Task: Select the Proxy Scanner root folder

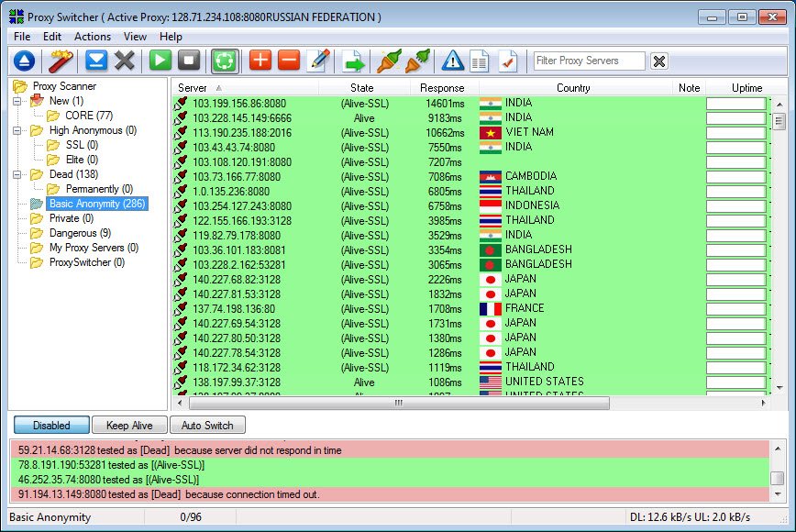Action: 64,86
